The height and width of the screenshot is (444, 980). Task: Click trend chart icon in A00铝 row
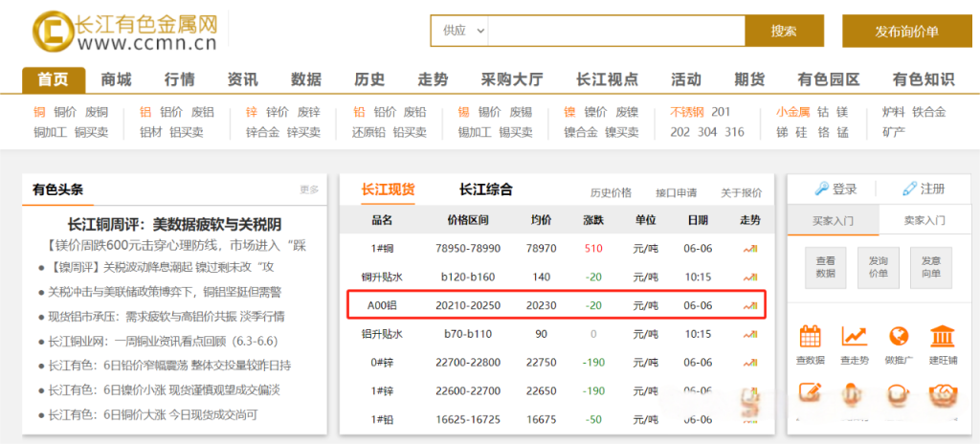point(750,306)
